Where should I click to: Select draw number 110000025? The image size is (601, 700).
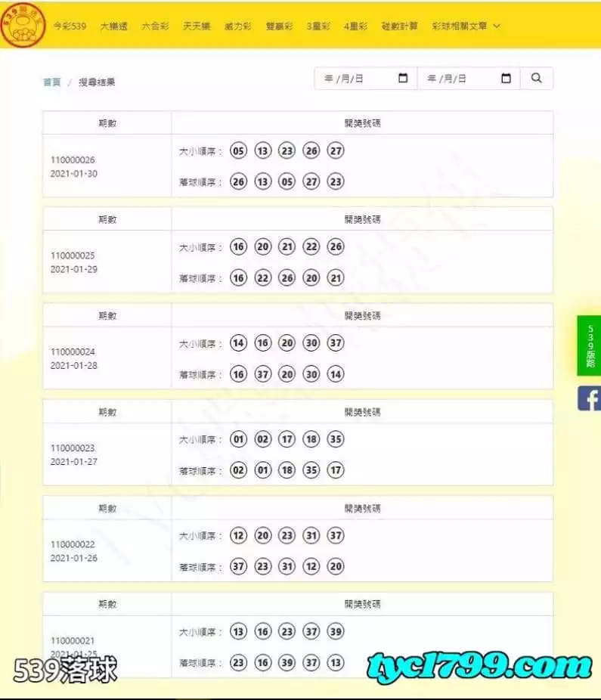(73, 256)
